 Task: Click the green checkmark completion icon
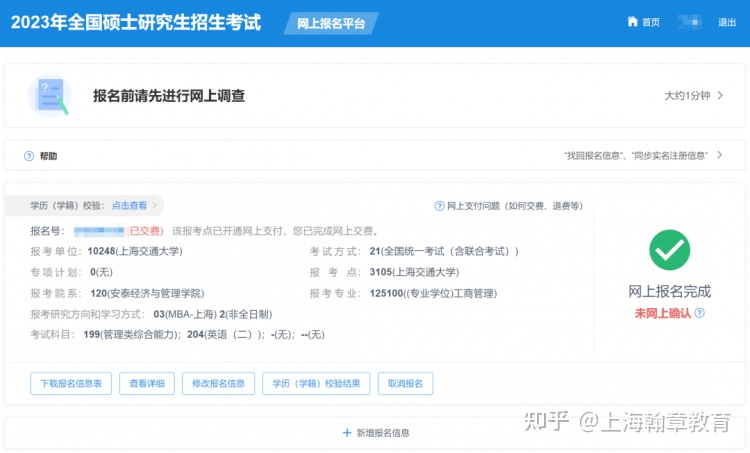[x=670, y=250]
